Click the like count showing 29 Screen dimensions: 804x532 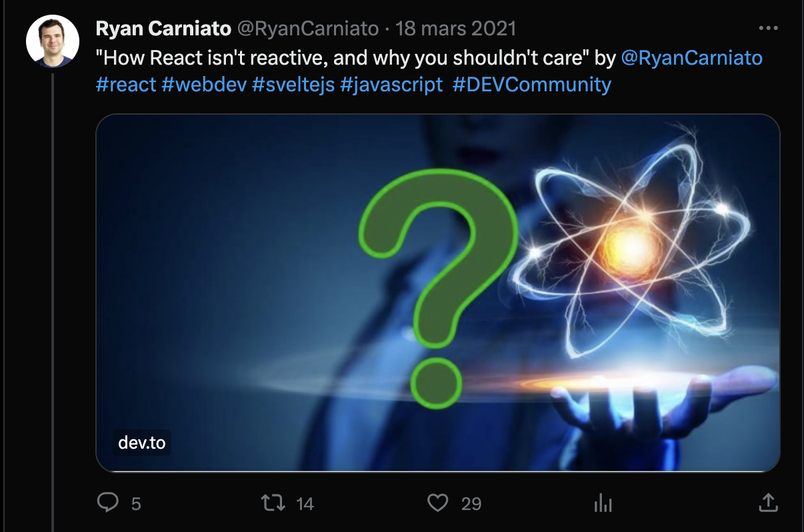click(x=471, y=503)
